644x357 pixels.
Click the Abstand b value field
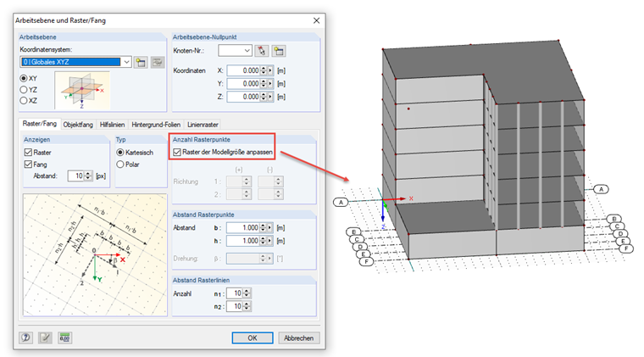(x=243, y=227)
